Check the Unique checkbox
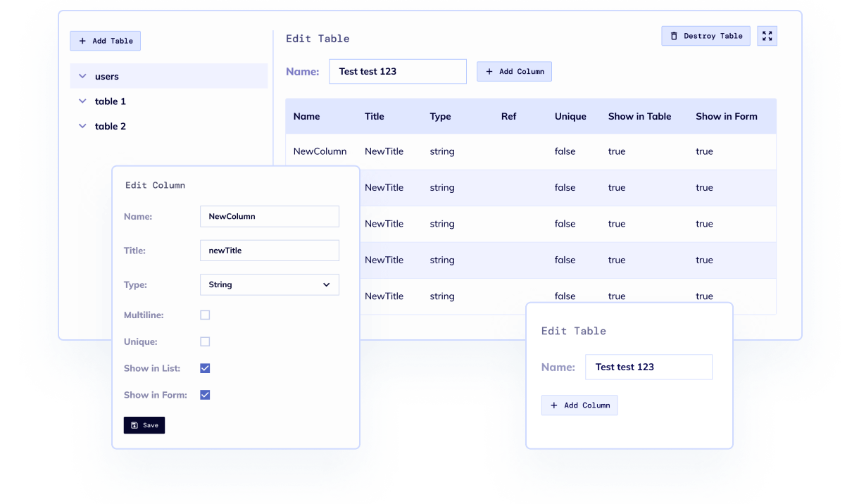The image size is (859, 504). pos(205,342)
